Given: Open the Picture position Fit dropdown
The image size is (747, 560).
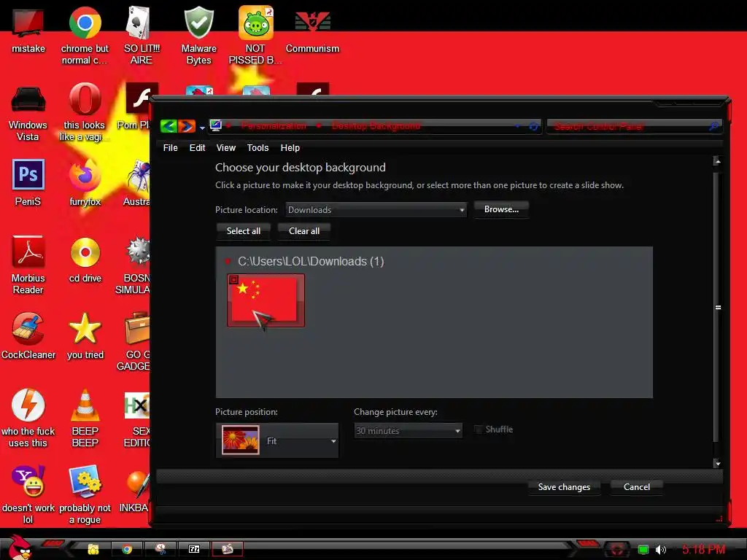Looking at the screenshot, I should click(276, 440).
